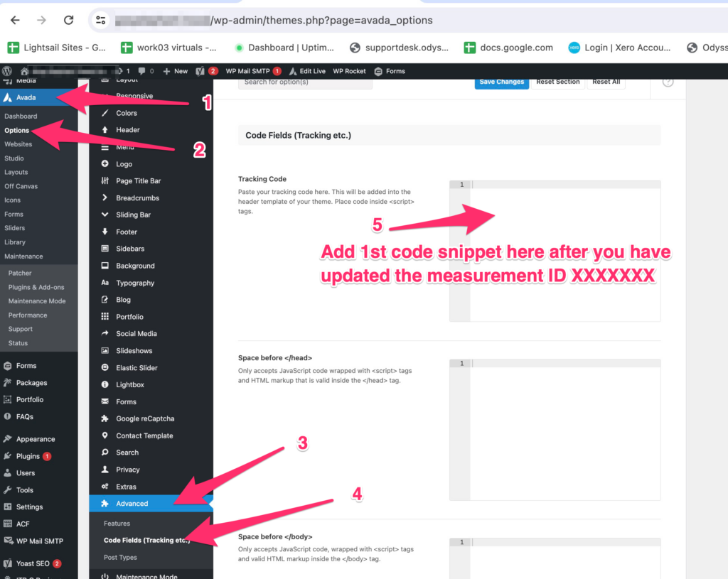Open Forms in the admin bar
Viewport: 728px width, 579px height.
click(390, 71)
